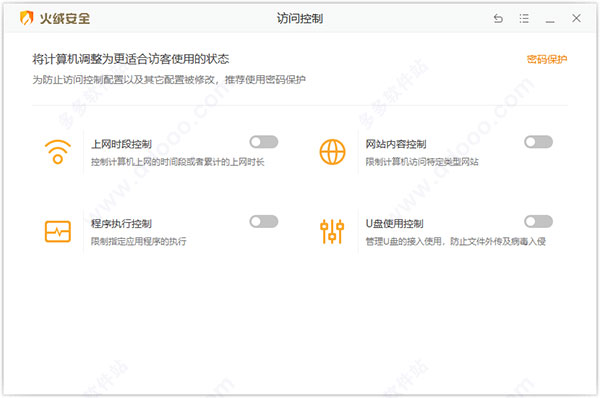Close the 访问控制 window
This screenshot has height=398, width=600.
(576, 18)
